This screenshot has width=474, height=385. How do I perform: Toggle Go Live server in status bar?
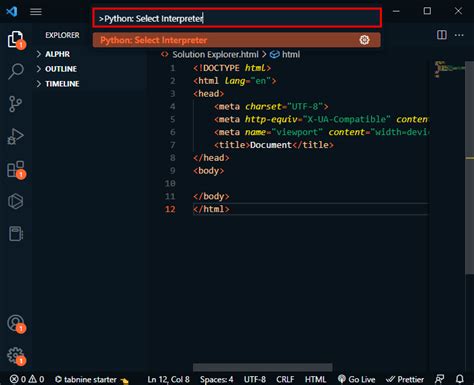[x=356, y=379]
